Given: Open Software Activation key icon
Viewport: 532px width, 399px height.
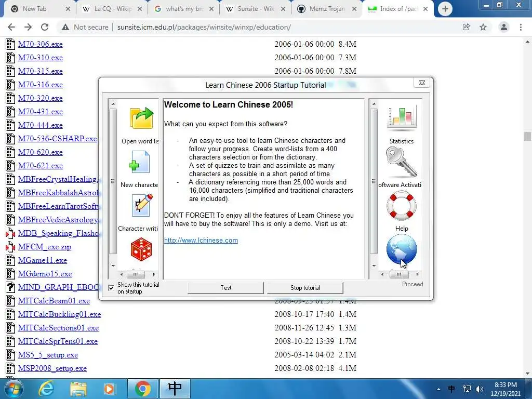Looking at the screenshot, I should pyautogui.click(x=402, y=162).
